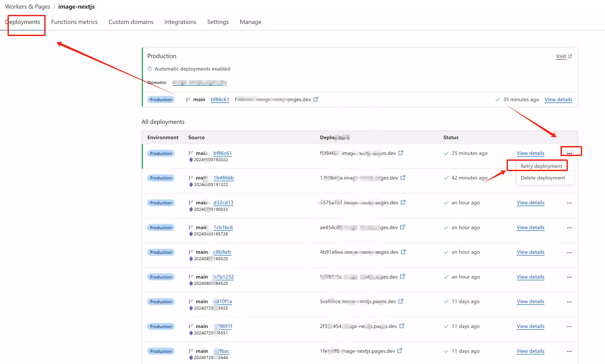Open external link for 1b4866b deployment URL
The height and width of the screenshot is (364, 605).
(x=403, y=178)
